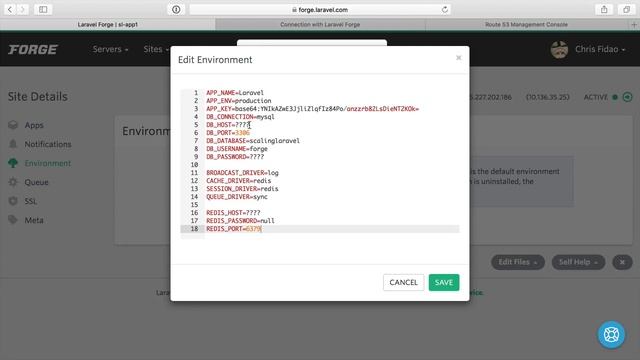Click the forge.laravel.com address bar
Image resolution: width=640 pixels, height=360 pixels.
pos(320,9)
